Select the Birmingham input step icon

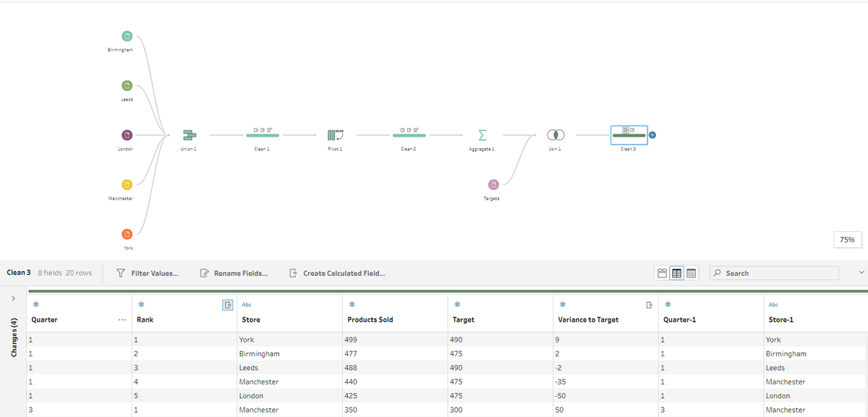(x=127, y=36)
